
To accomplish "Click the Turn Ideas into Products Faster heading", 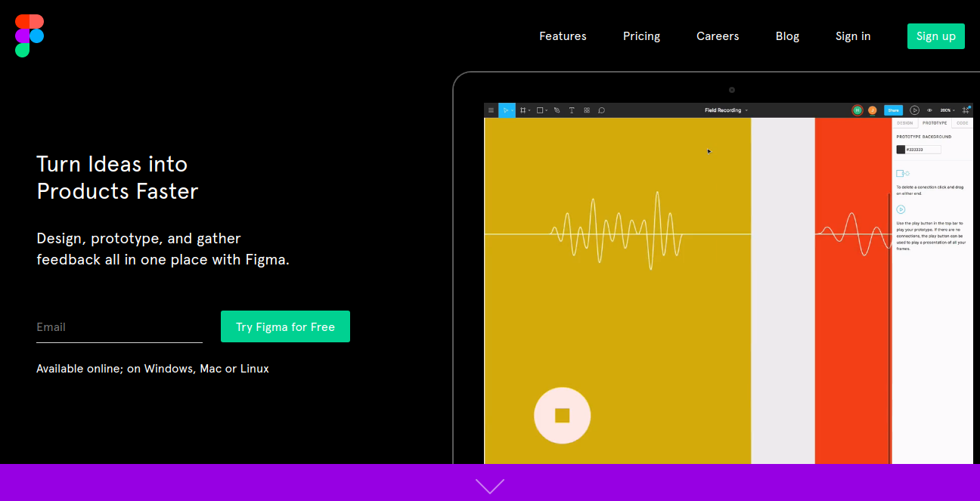I will (x=117, y=178).
